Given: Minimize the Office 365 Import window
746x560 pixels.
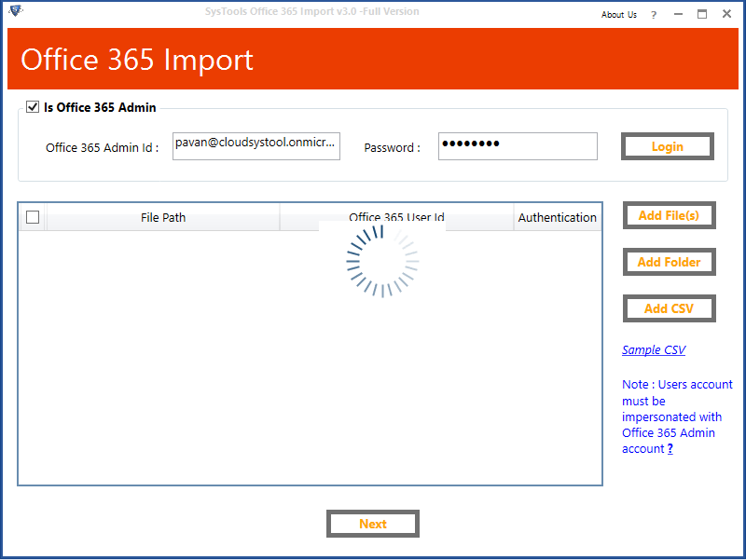Looking at the screenshot, I should pos(679,14).
